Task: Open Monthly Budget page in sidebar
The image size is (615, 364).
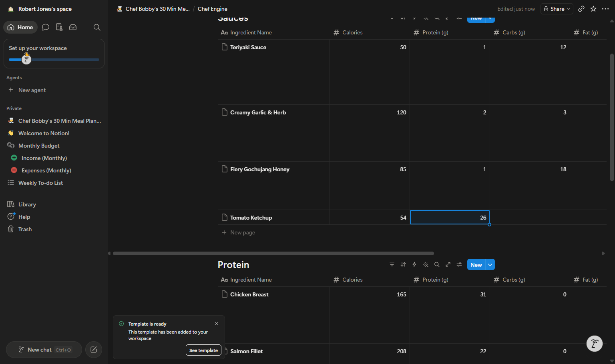Action: (x=54, y=146)
